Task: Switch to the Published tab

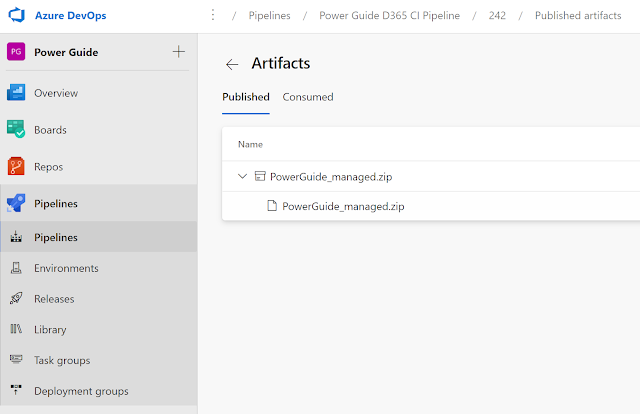Action: pos(246,97)
